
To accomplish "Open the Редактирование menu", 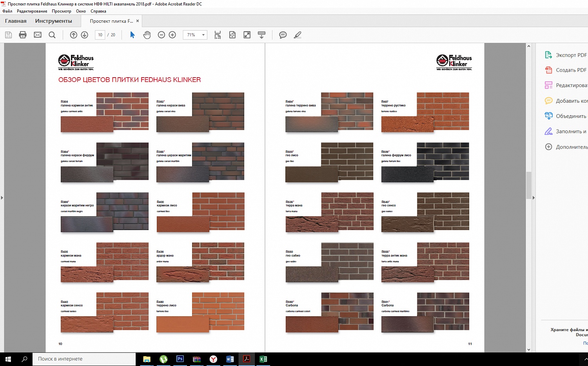I will (x=32, y=11).
